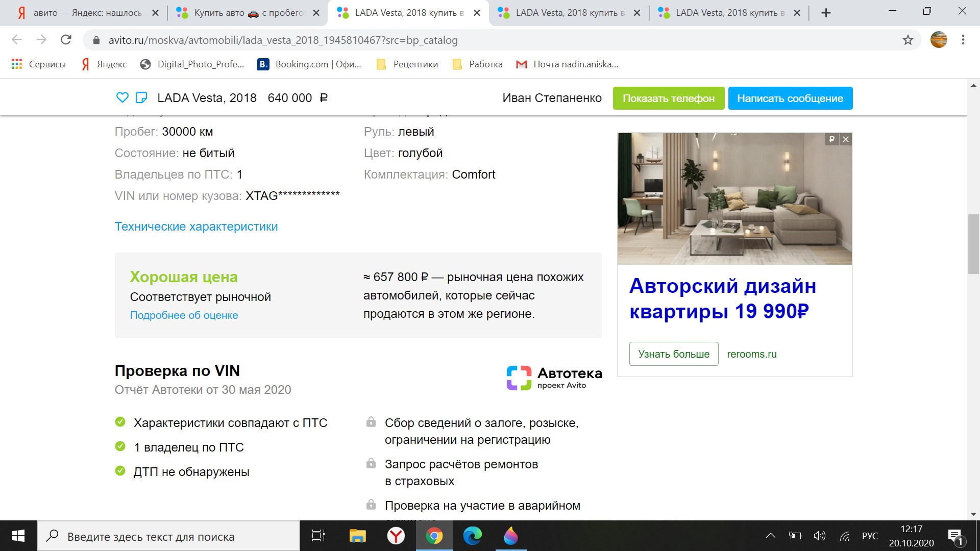Open the 'Технические характеристики' link
This screenshot has width=980, height=551.
click(x=196, y=227)
